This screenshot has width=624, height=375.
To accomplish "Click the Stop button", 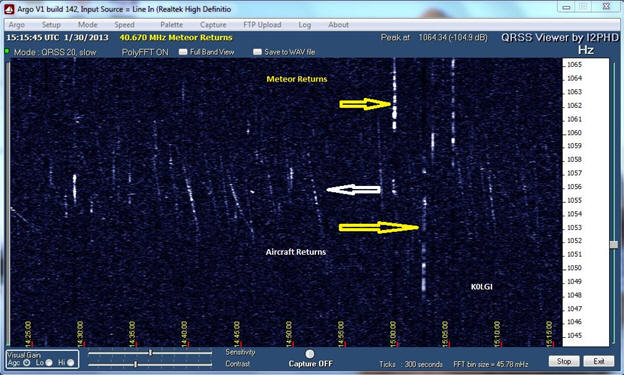I will point(564,361).
